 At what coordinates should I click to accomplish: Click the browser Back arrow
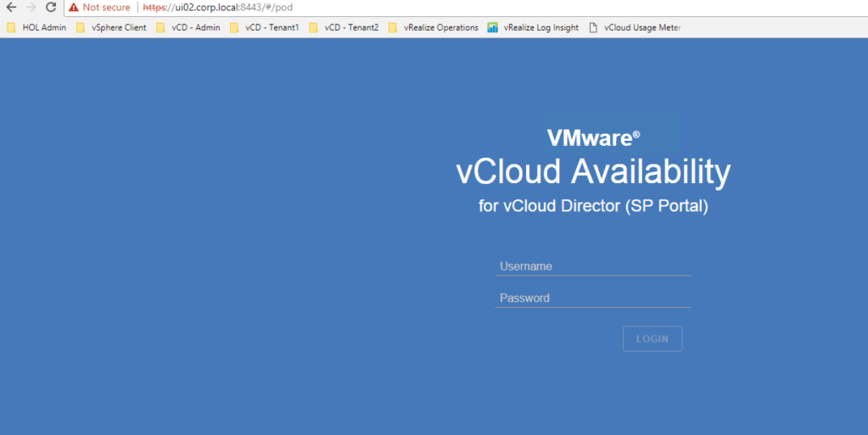11,7
